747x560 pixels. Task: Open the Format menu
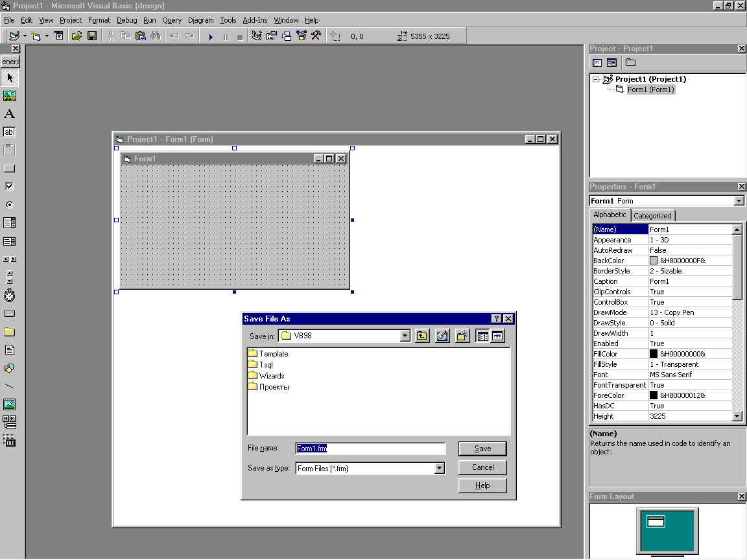99,20
